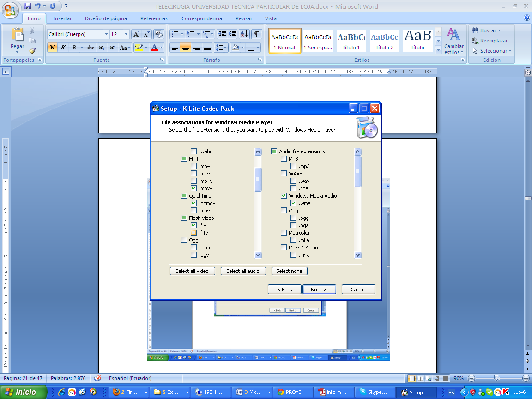Apply underline (S) formatting

pyautogui.click(x=74, y=48)
